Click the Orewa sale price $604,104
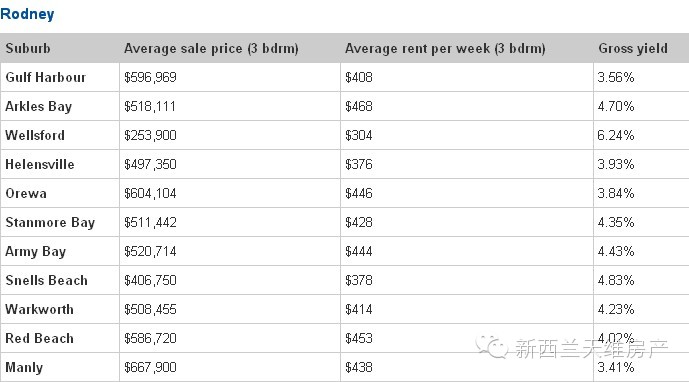This screenshot has width=689, height=382. pos(150,193)
